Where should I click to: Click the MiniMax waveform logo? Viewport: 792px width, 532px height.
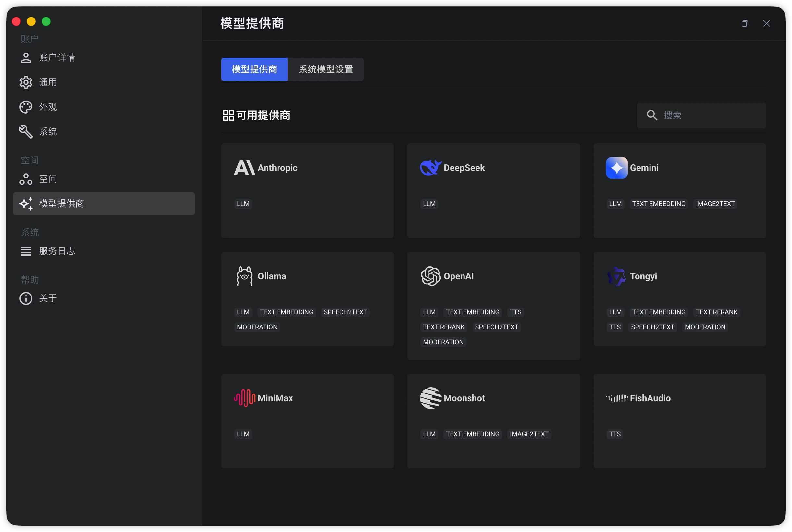coord(244,398)
